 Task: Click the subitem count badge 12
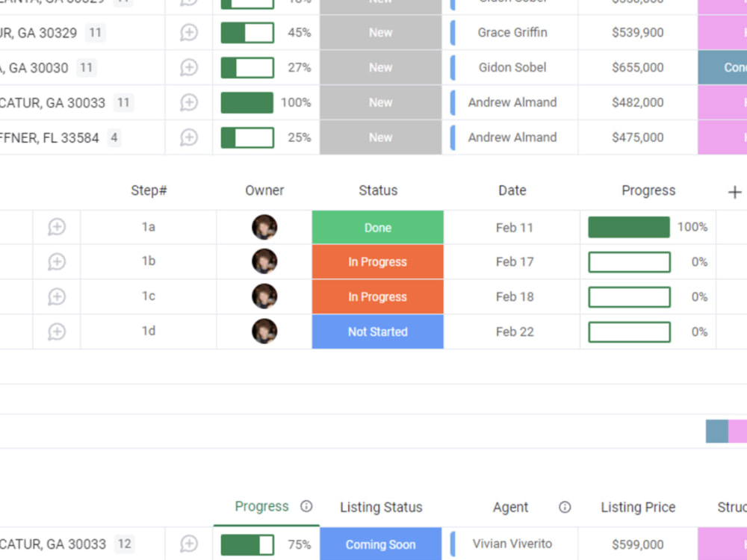[124, 544]
